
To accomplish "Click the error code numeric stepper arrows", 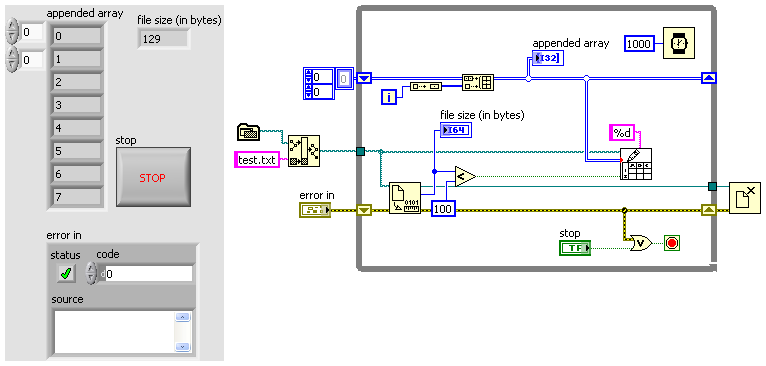I will [91, 273].
